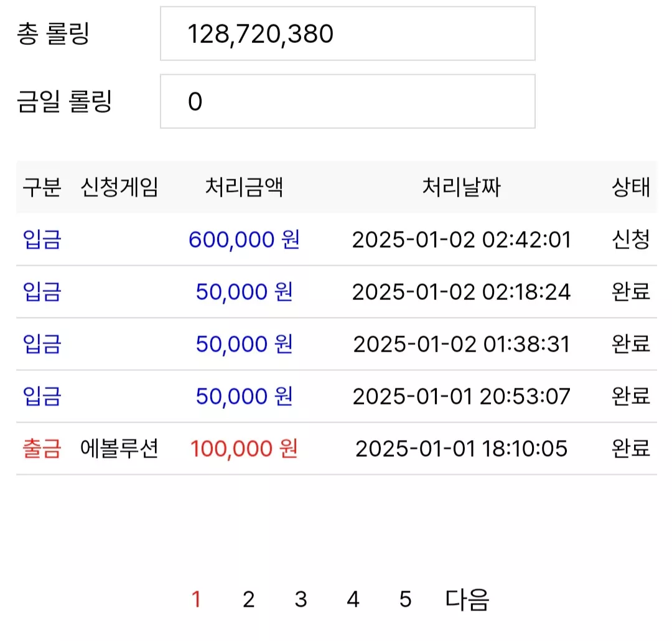Viewport: 672px width, 641px height.
Task: Select the 2025-01-02 02:18:24 date entry
Action: [x=462, y=292]
